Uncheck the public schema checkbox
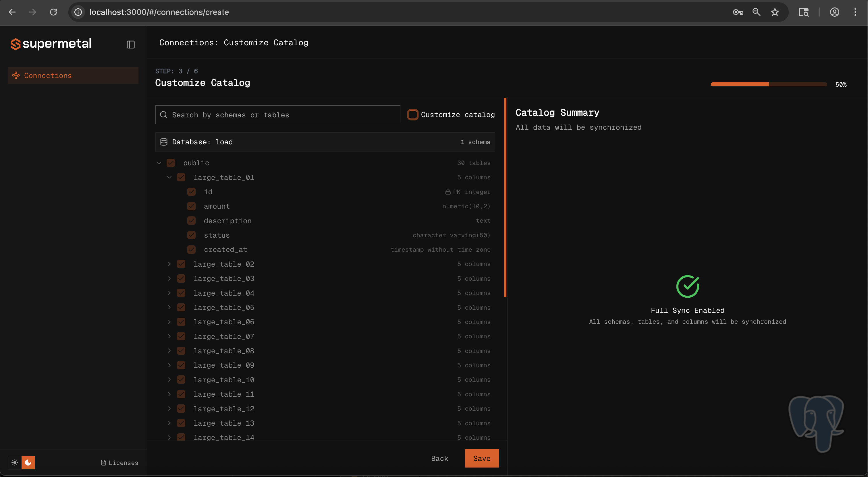Image resolution: width=868 pixels, height=477 pixels. [171, 163]
